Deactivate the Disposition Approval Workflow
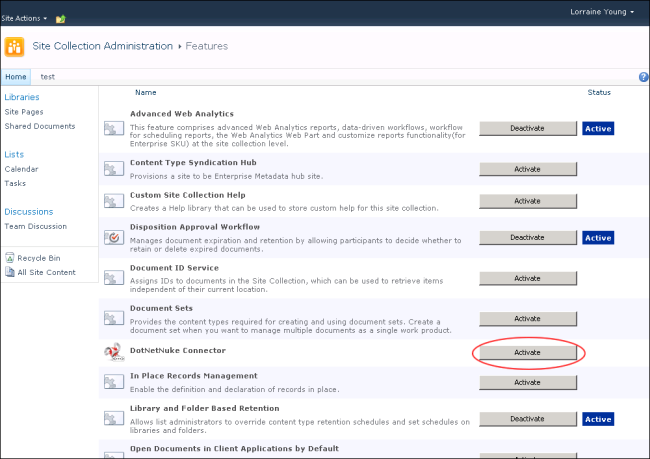Screen dimensions: 650x459 click(528, 238)
